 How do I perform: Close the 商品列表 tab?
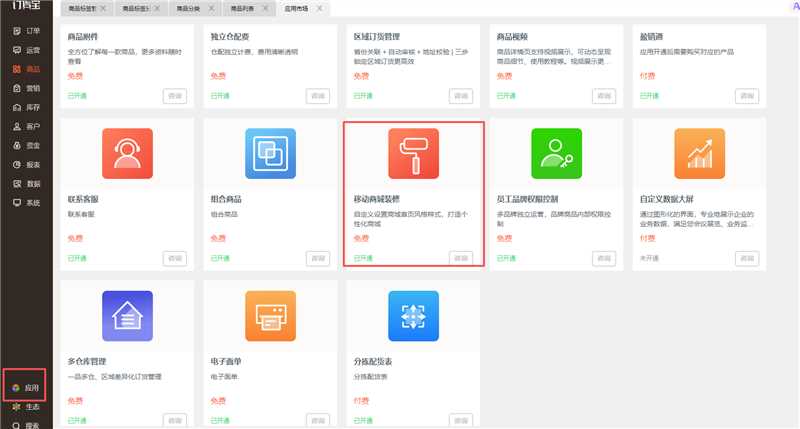[x=265, y=8]
